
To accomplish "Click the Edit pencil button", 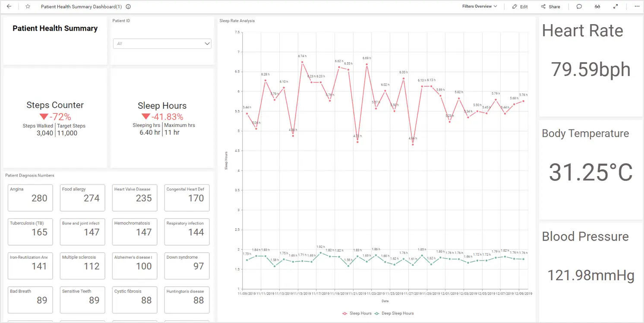I will (x=520, y=6).
